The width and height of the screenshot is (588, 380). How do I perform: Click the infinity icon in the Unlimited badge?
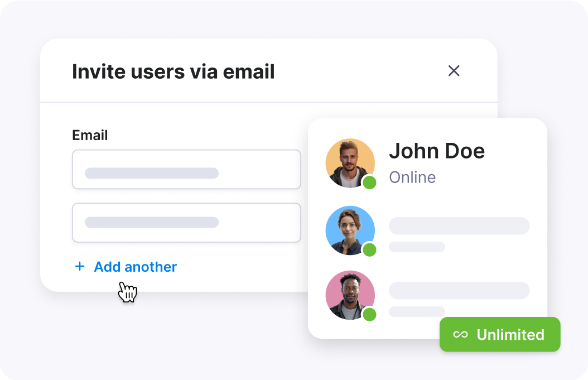coord(460,335)
